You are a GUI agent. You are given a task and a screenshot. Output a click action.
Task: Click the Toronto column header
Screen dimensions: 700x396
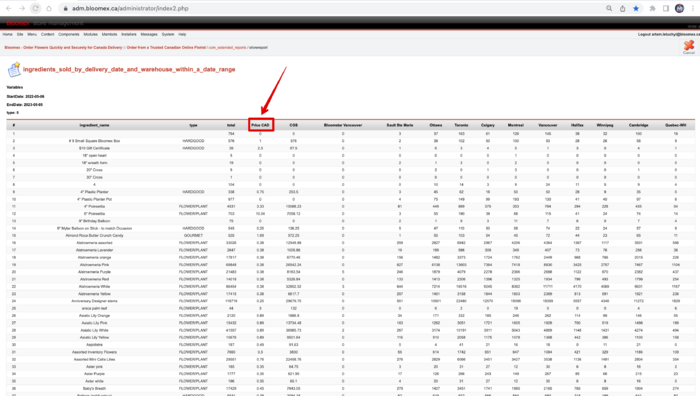(x=461, y=125)
